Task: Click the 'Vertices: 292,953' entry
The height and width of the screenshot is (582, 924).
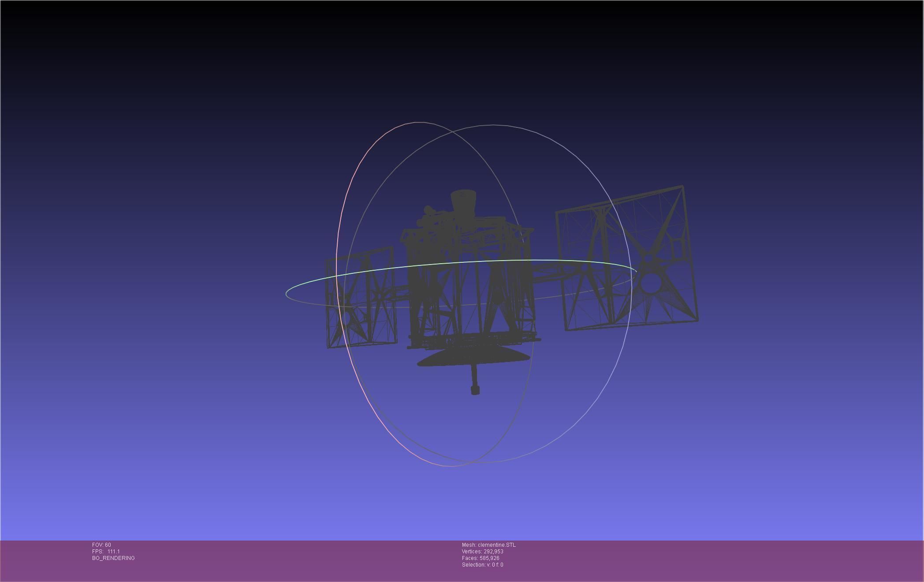Action: 482,552
